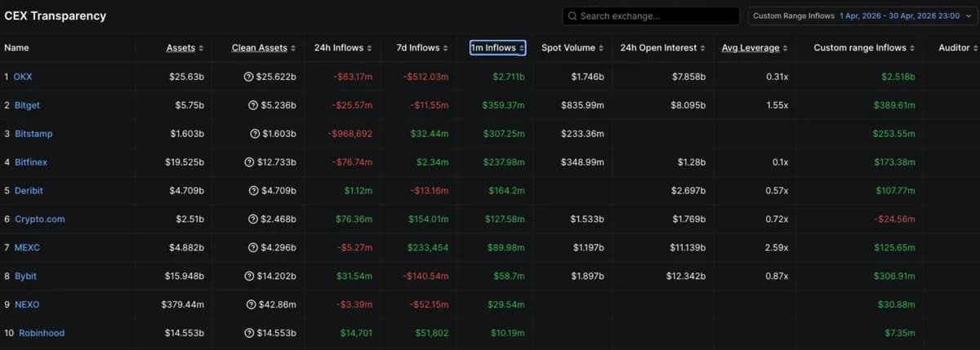The height and width of the screenshot is (350, 980).
Task: Sort by the Clean Assets column header
Action: coord(263,48)
